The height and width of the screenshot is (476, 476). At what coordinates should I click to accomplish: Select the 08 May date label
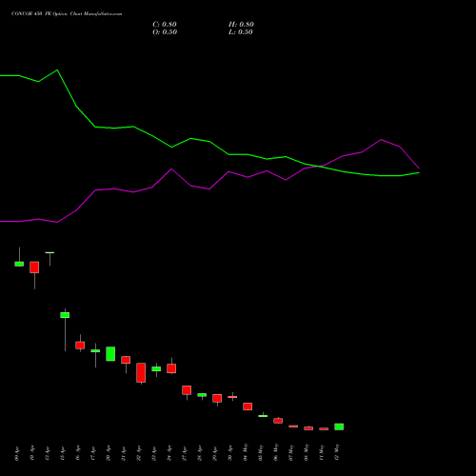point(307,452)
